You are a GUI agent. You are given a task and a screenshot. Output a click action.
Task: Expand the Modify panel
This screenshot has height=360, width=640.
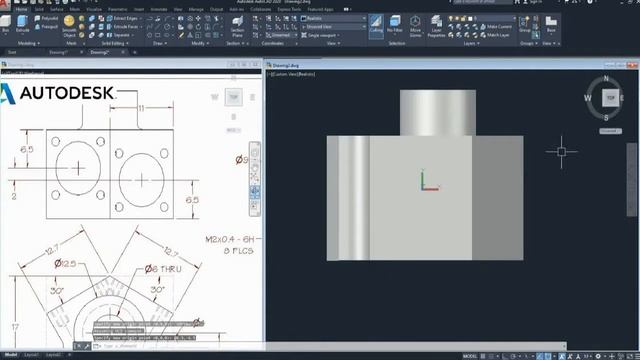click(x=200, y=43)
